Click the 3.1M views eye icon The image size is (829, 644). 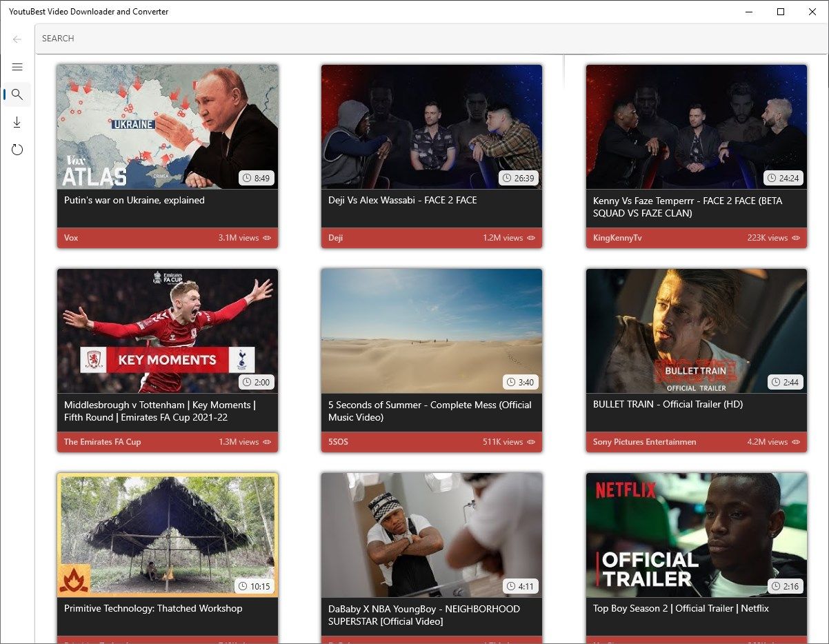[267, 238]
